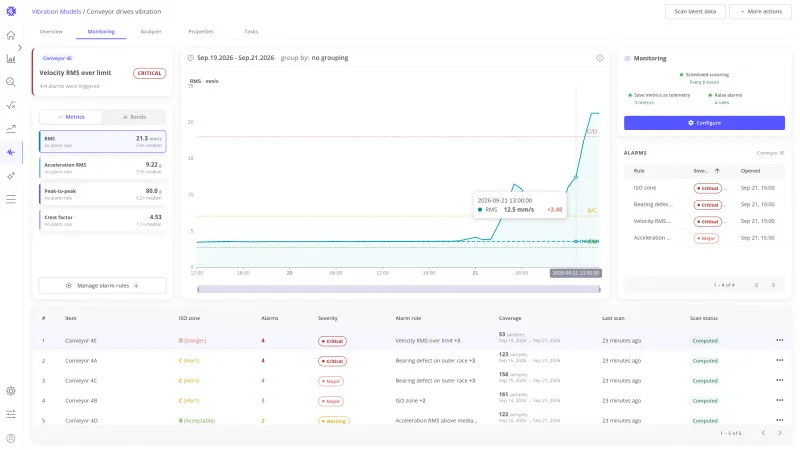Open the sparkle AI sidebar icon

(11, 176)
